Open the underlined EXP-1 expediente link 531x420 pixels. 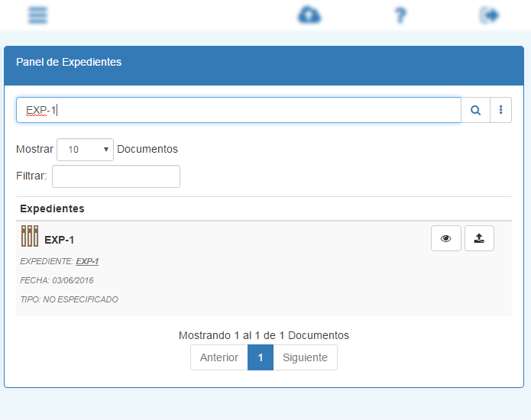[x=87, y=261]
